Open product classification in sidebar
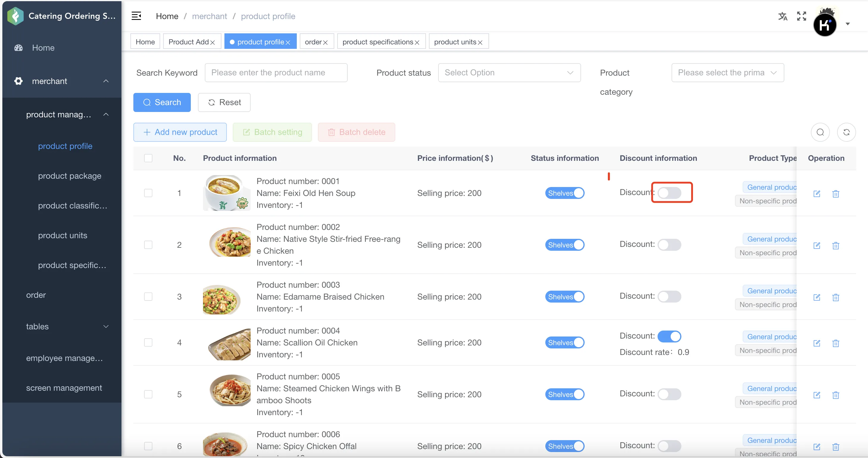 tap(72, 205)
